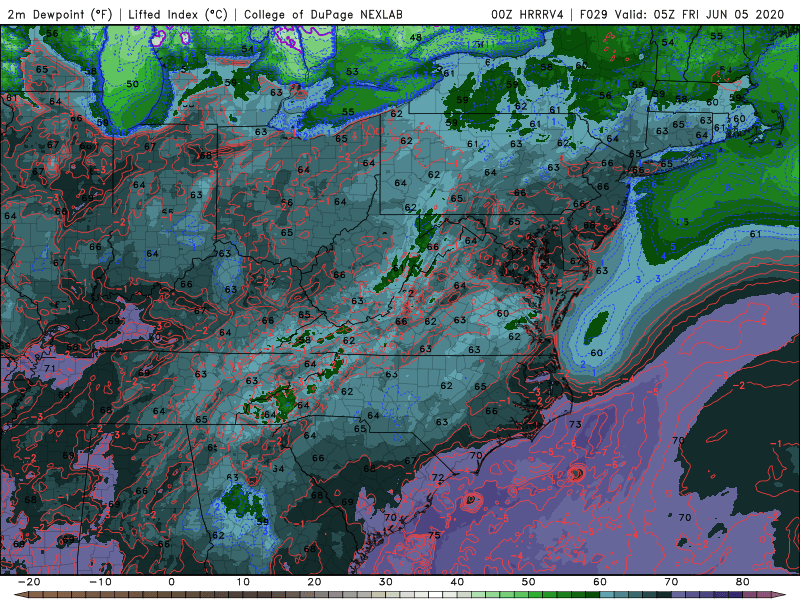Screen dimensions: 800x600
Task: Click the color bar's right end arrow
Action: (x=779, y=595)
